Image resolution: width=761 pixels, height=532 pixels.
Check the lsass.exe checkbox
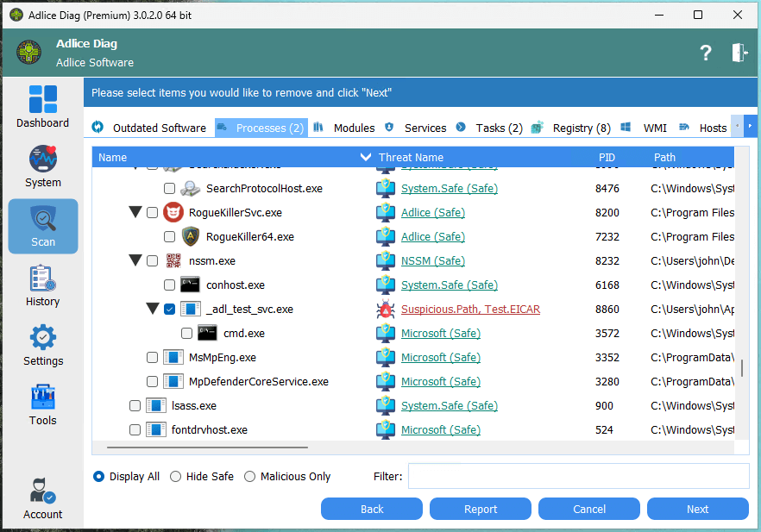(135, 405)
